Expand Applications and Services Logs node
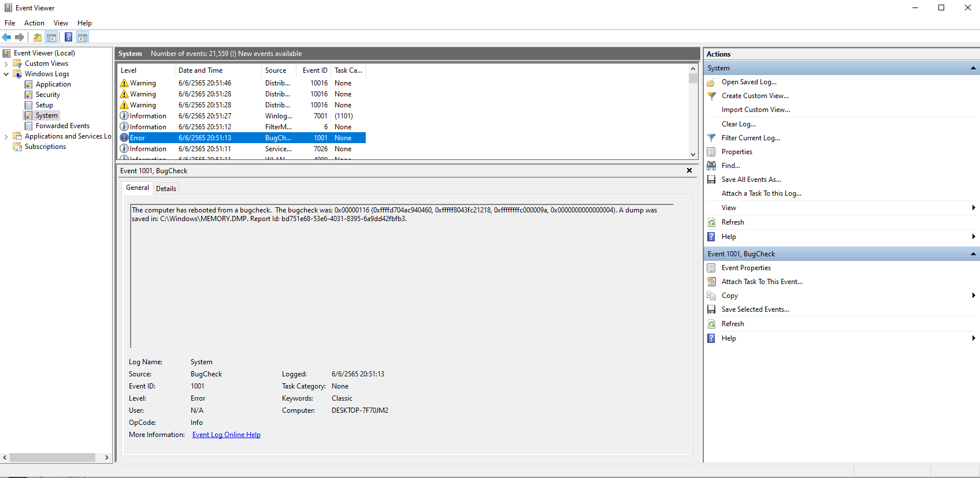980x478 pixels. tap(6, 136)
